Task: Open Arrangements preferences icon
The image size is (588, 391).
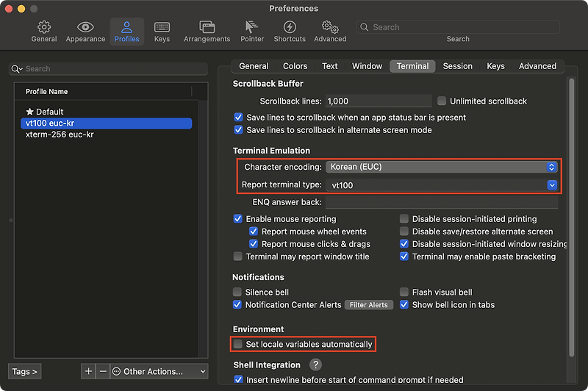Action: point(207,27)
